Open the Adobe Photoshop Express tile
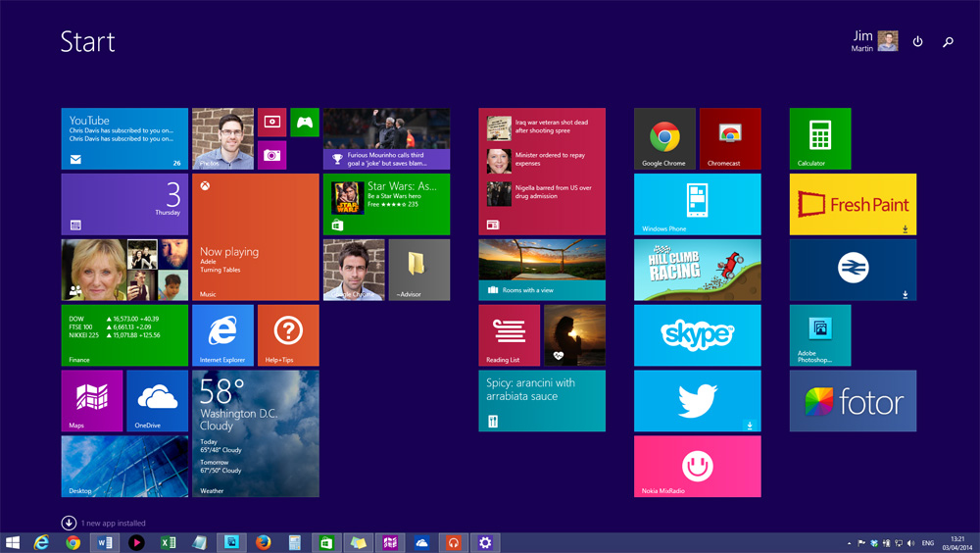This screenshot has width=980, height=553. point(820,335)
